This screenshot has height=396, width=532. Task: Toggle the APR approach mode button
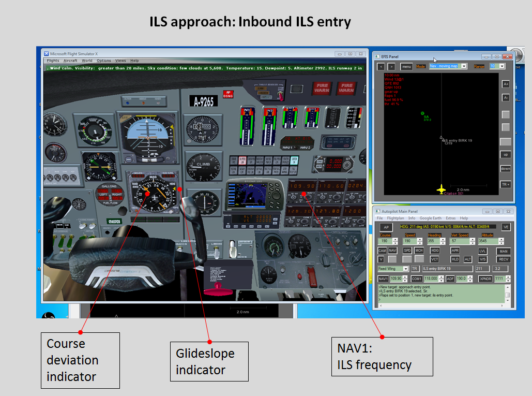(x=455, y=251)
